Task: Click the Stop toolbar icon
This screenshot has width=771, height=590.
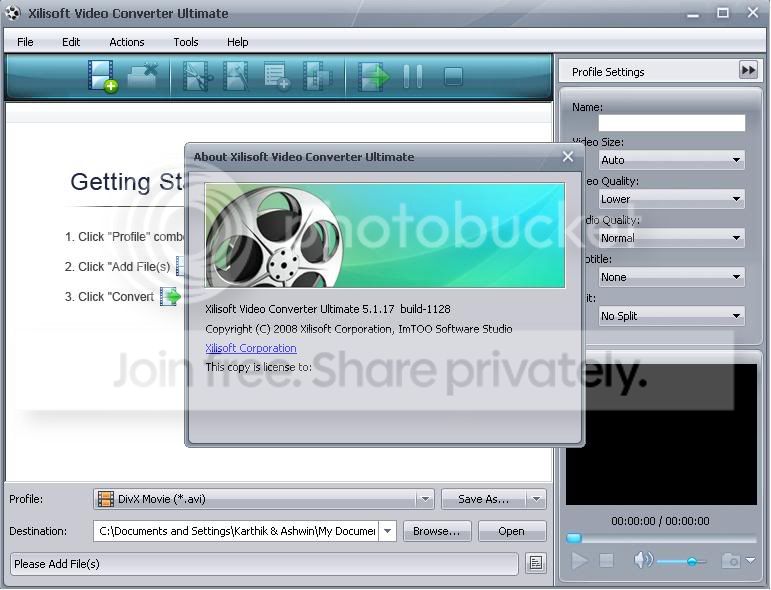Action: click(x=453, y=77)
